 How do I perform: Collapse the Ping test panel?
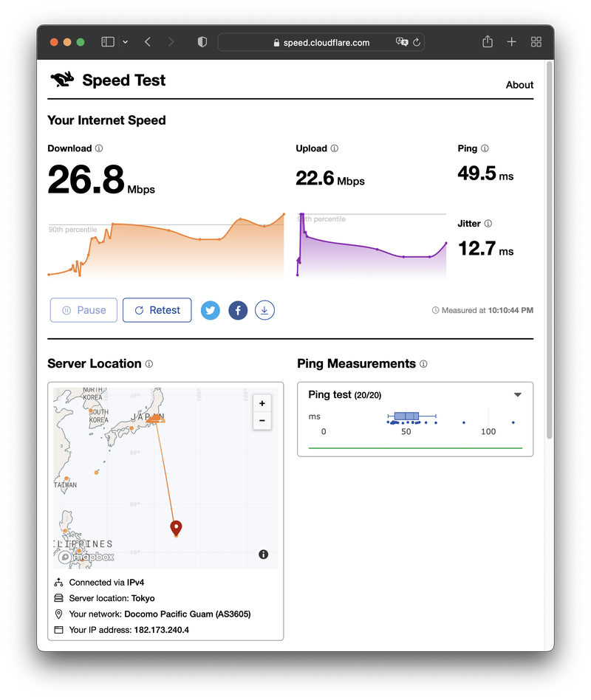518,395
